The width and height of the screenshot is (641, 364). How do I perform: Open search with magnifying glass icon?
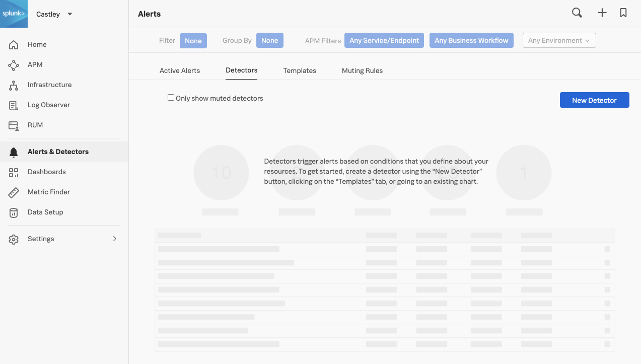pos(577,13)
